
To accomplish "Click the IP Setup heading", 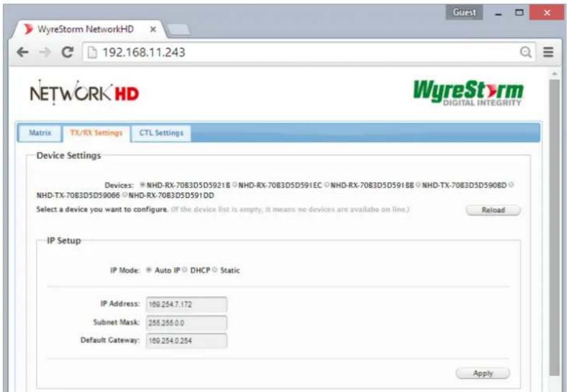I will click(x=64, y=241).
